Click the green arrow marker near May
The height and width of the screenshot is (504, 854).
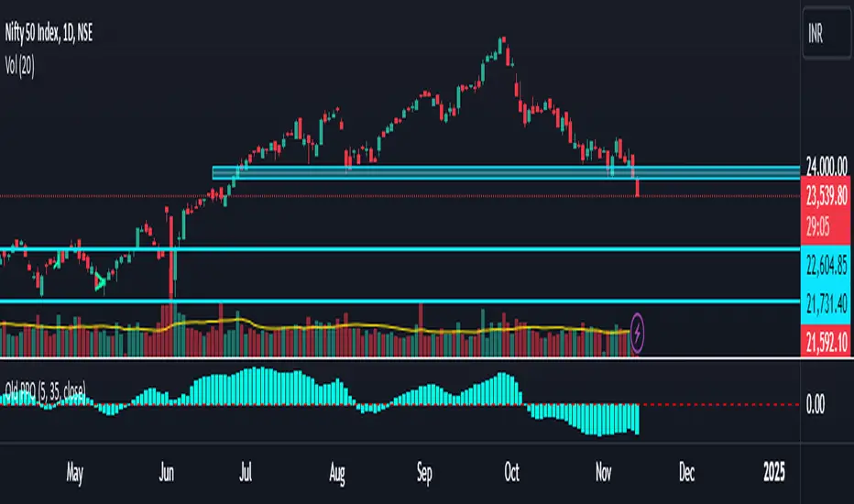[100, 281]
